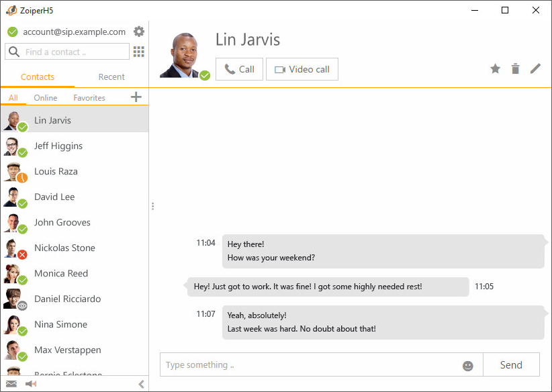Add a new contact with plus icon
Image resolution: width=552 pixels, height=392 pixels.
(136, 97)
